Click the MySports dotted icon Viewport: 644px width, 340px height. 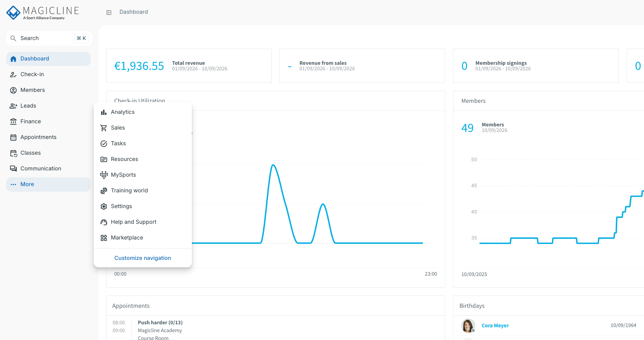pos(104,175)
